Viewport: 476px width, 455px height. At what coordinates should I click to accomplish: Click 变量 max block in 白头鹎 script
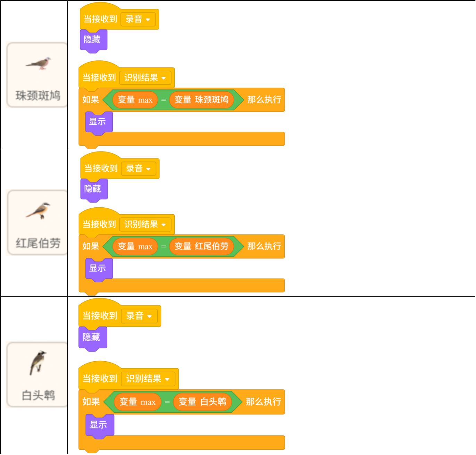click(137, 402)
